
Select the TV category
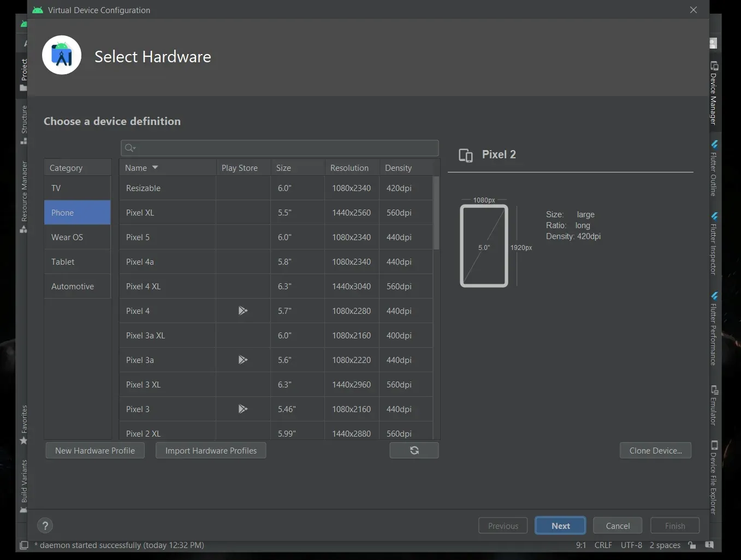[78, 188]
